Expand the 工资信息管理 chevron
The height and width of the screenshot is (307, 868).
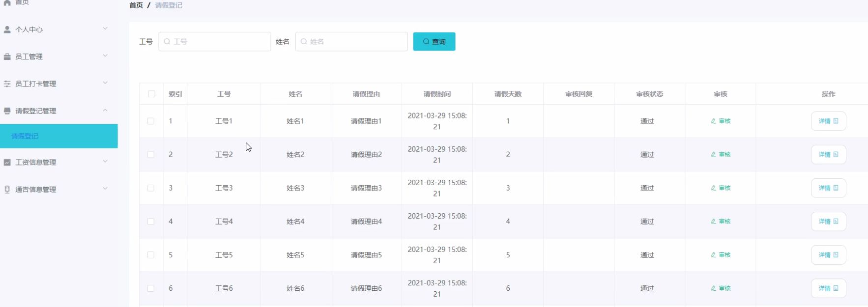tap(105, 161)
